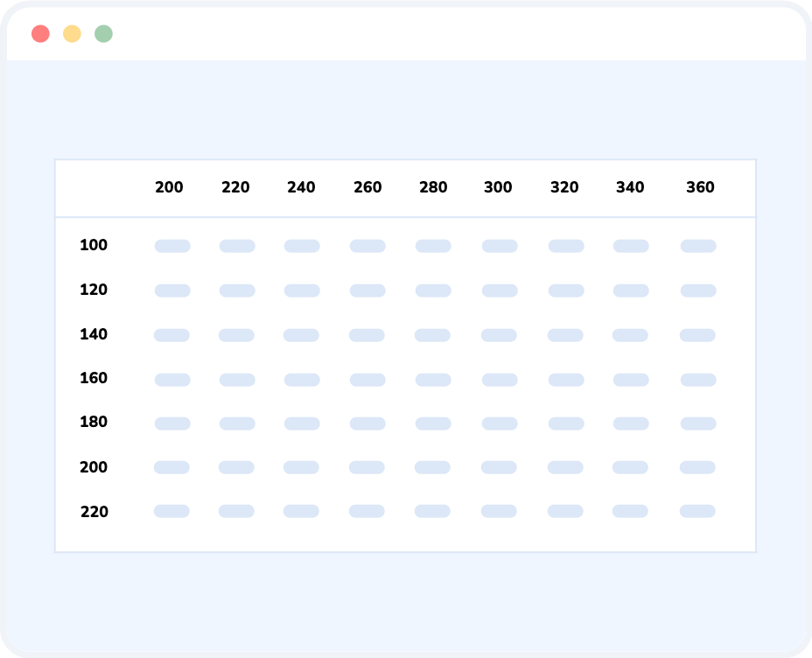Select the cell at row 100, column 360
This screenshot has height=658, width=812.
point(698,246)
